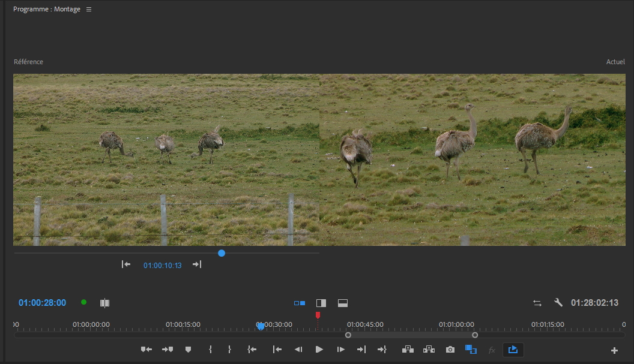
Task: Click the Mark Out bracket icon
Action: pos(229,350)
